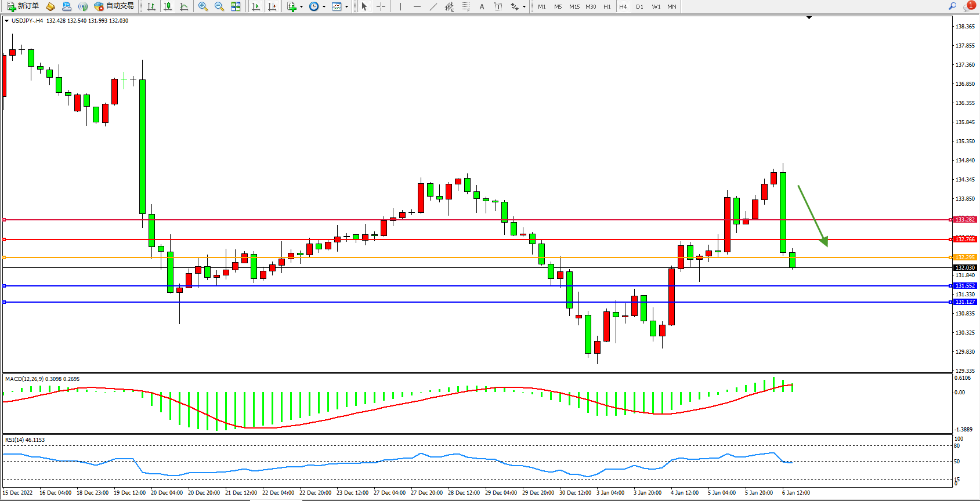Draw a horizontal line with toolbar tool
The width and height of the screenshot is (980, 501).
click(417, 6)
